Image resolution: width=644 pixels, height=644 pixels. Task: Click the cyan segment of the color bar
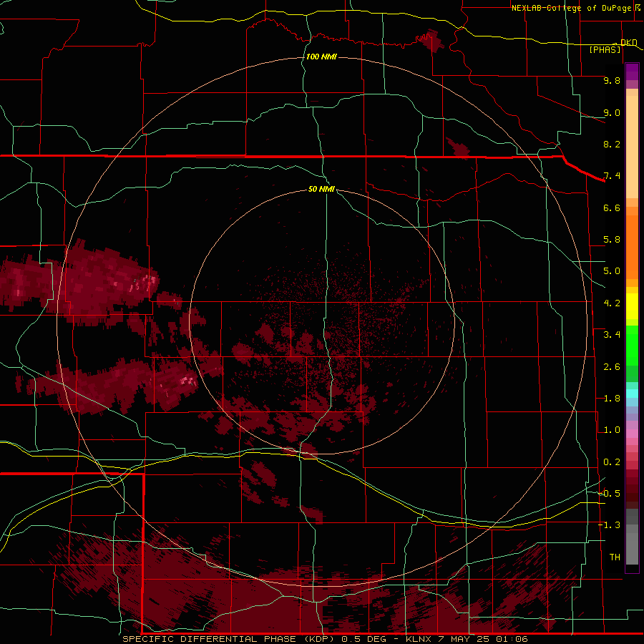(x=632, y=394)
